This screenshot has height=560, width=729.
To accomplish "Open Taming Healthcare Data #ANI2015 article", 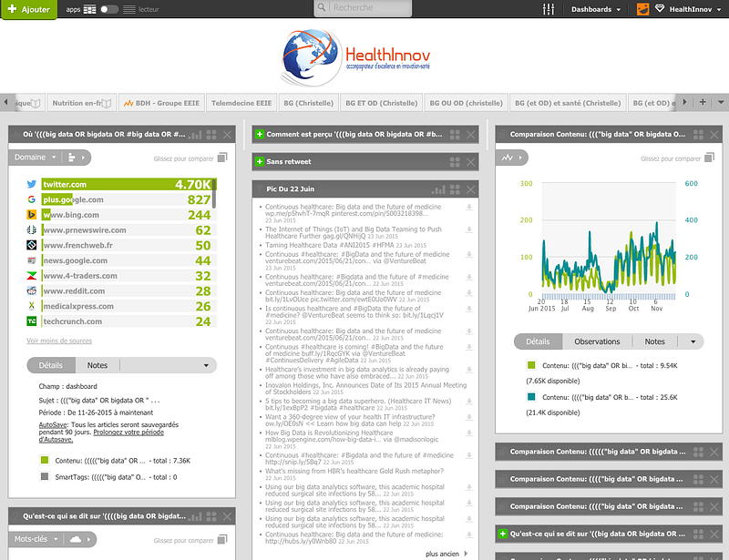I will click(x=330, y=245).
